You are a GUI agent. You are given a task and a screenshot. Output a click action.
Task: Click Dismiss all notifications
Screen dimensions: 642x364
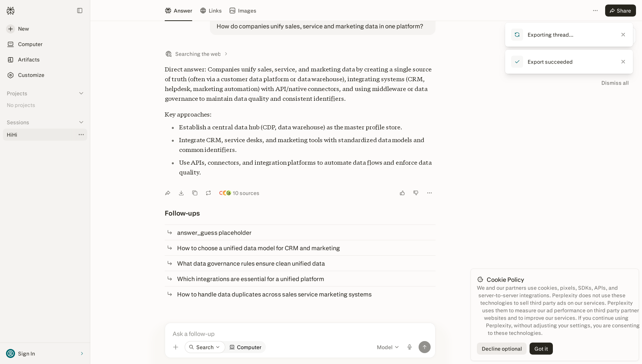615,83
